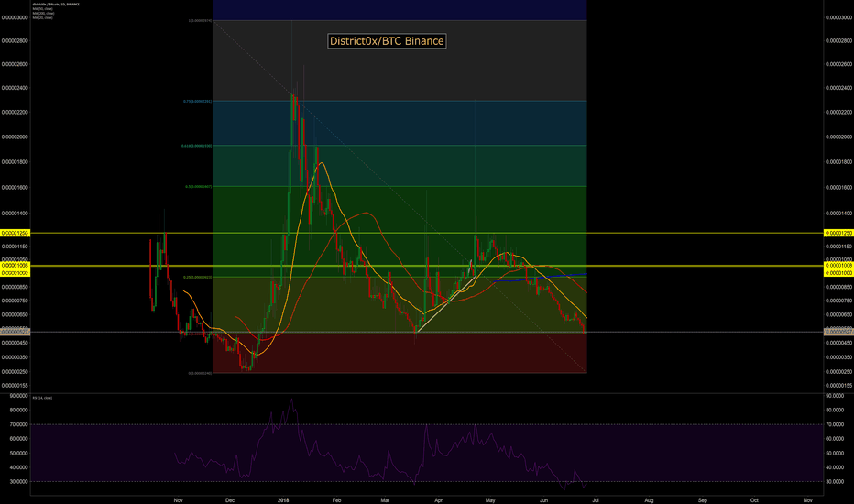Click 0.00000155 price on the left scale
Viewport: 854px width, 504px height.
tap(15, 385)
